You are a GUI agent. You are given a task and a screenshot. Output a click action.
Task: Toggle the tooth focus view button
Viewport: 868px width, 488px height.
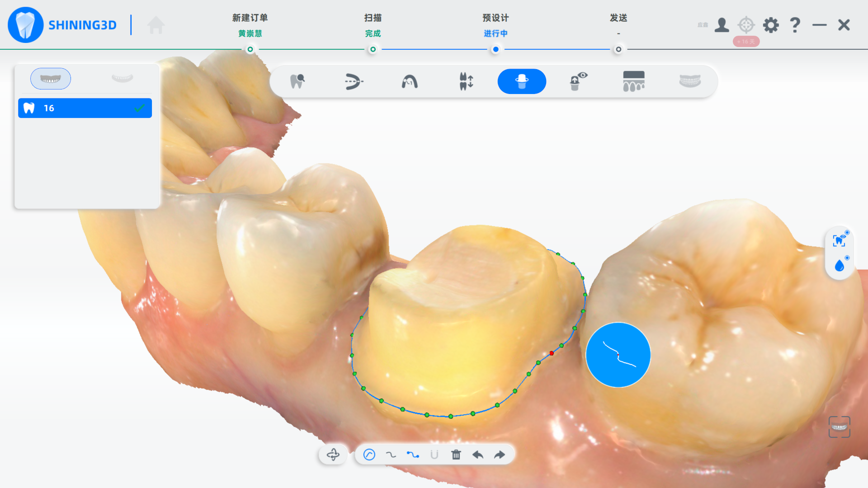point(840,240)
